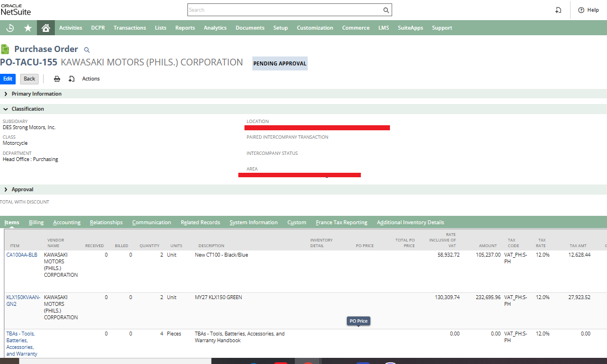The width and height of the screenshot is (607, 364).
Task: Click the magnifier beside Purchase Order title
Action: (x=87, y=50)
